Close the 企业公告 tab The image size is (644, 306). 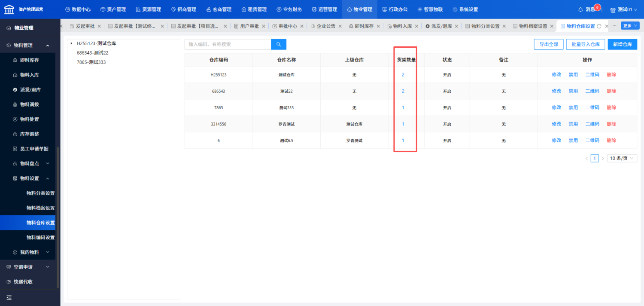(x=340, y=26)
